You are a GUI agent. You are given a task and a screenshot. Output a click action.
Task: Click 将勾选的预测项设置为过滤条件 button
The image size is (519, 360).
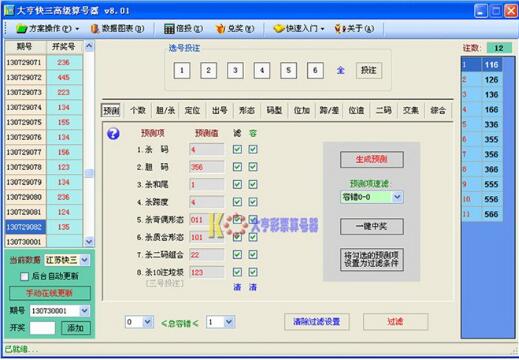(372, 259)
